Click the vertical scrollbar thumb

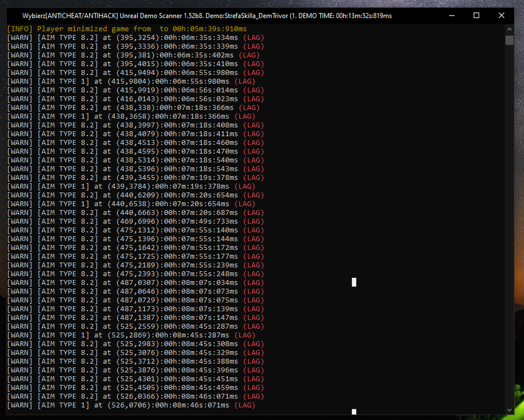coord(509,40)
